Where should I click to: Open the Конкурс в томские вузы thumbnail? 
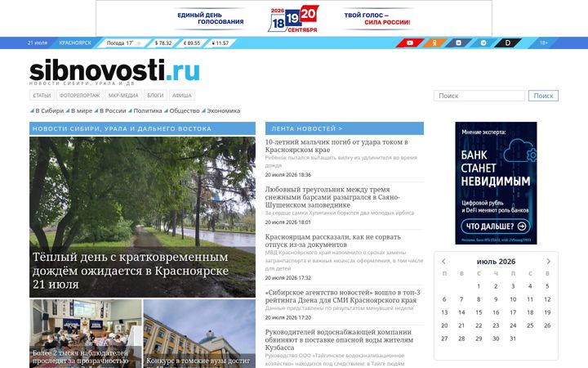click(x=199, y=334)
